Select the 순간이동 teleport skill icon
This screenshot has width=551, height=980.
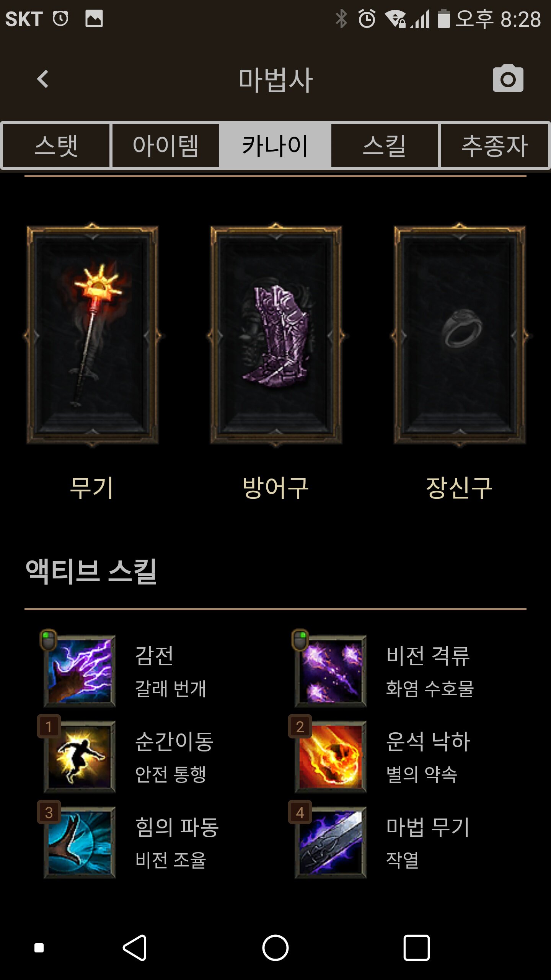[x=80, y=756]
